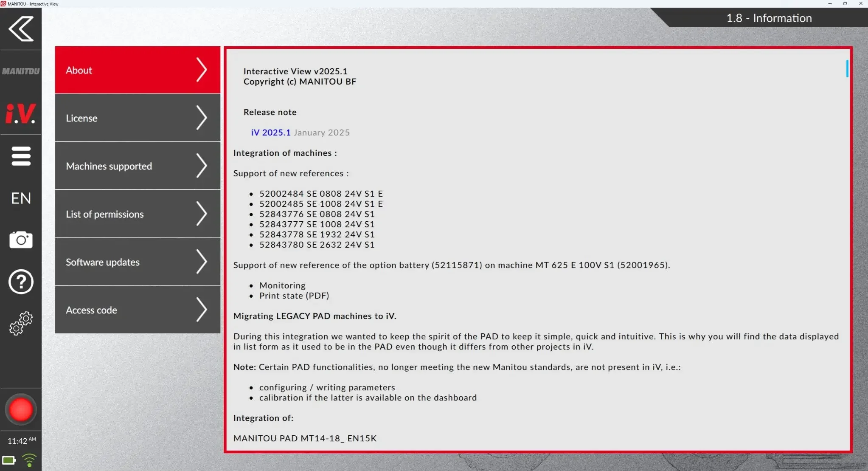
Task: Click the Interactive View v2025.1 heading
Action: tap(295, 71)
